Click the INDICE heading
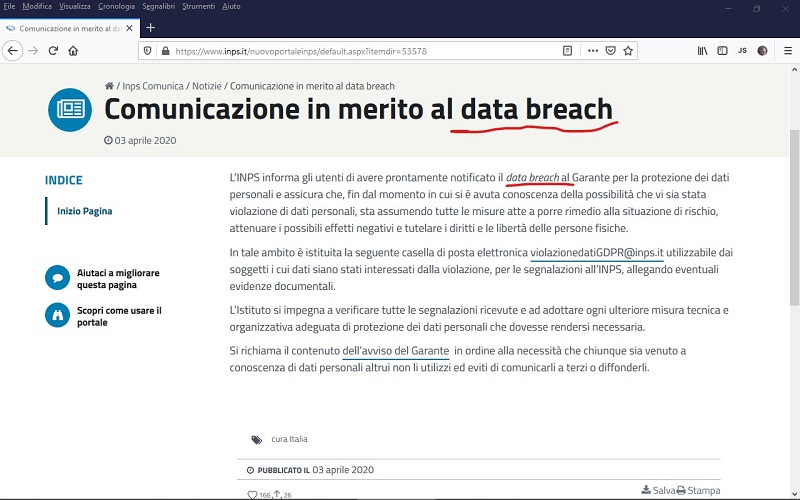This screenshot has width=800, height=500. click(x=64, y=180)
